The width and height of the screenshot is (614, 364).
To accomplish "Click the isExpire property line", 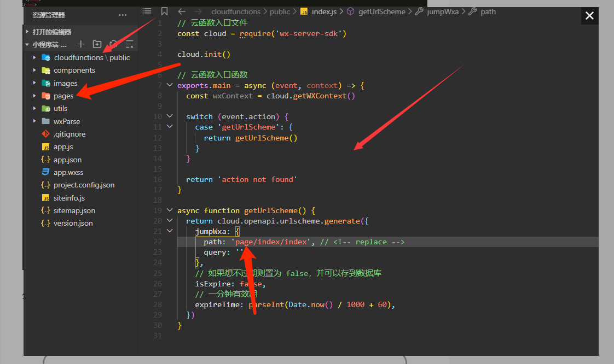I will [x=230, y=284].
